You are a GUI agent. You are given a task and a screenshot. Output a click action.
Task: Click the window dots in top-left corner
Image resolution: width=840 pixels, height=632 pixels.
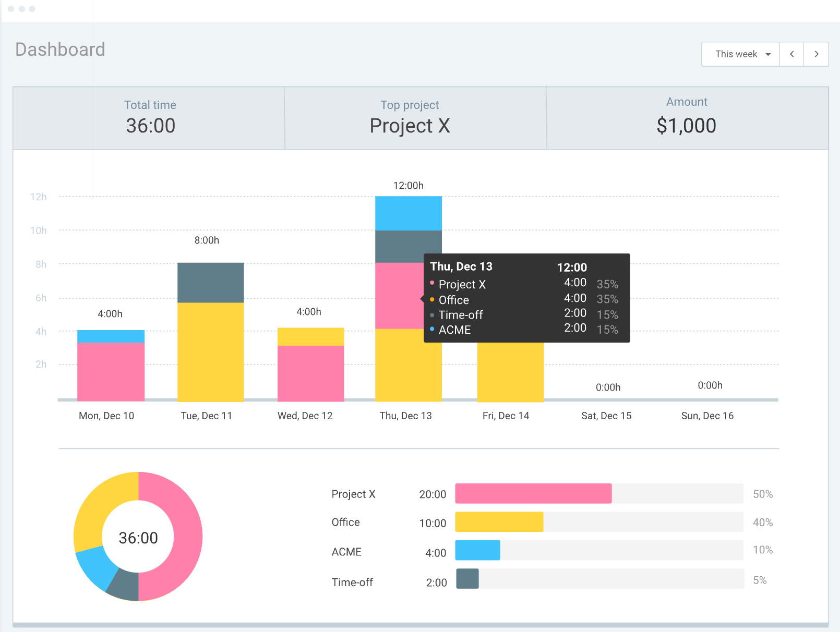point(22,8)
